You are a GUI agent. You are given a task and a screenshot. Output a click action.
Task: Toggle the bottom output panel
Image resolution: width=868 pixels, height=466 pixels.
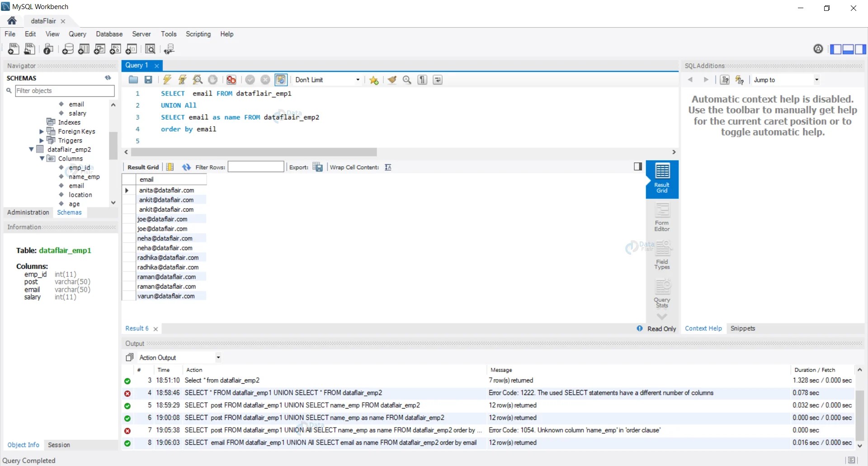(848, 49)
